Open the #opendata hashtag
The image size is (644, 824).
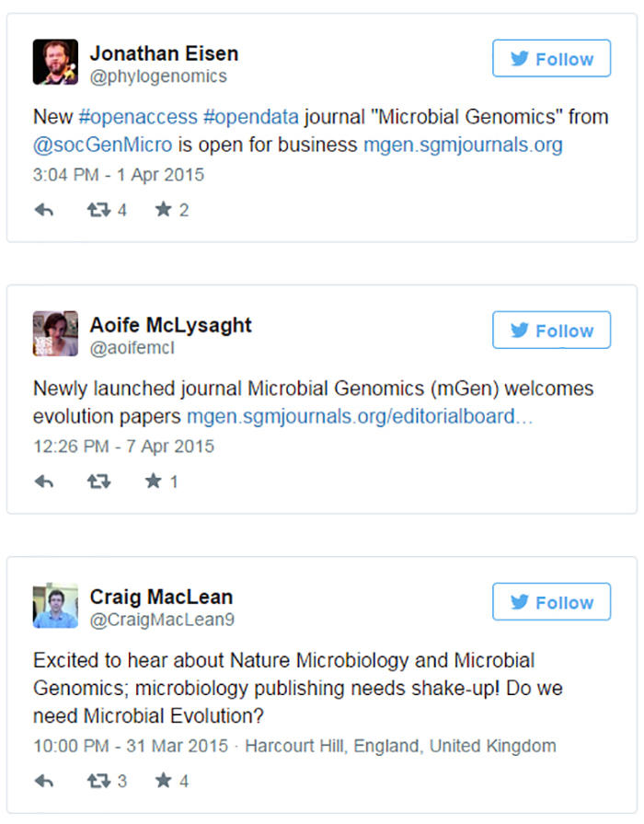(251, 117)
